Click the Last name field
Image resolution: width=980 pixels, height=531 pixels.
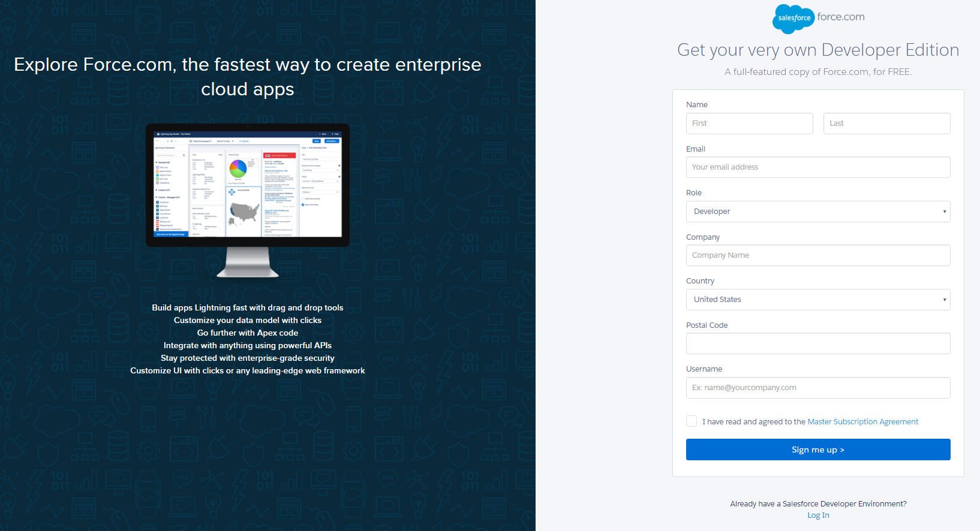click(886, 123)
